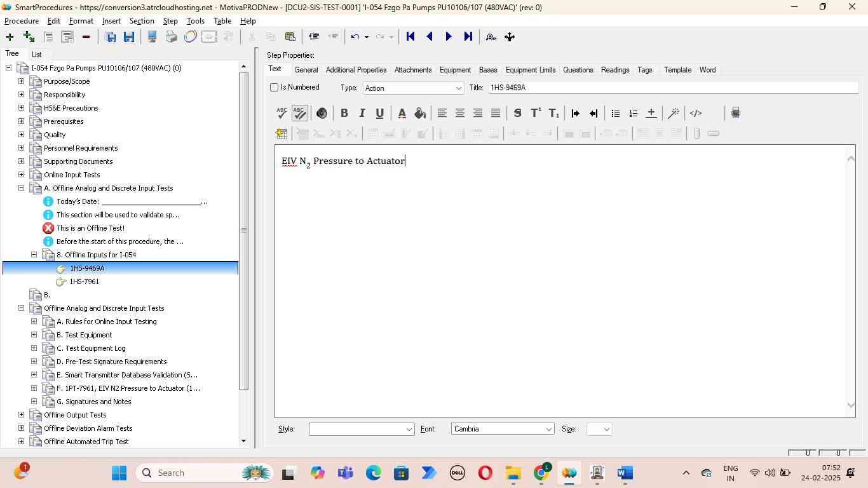
Task: Apply strikethrough formatting
Action: coord(517,113)
